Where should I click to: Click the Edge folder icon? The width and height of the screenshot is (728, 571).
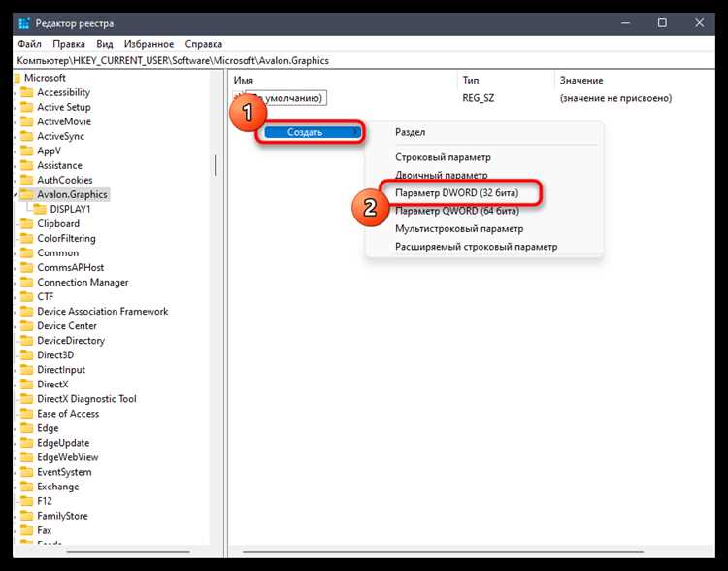click(27, 428)
